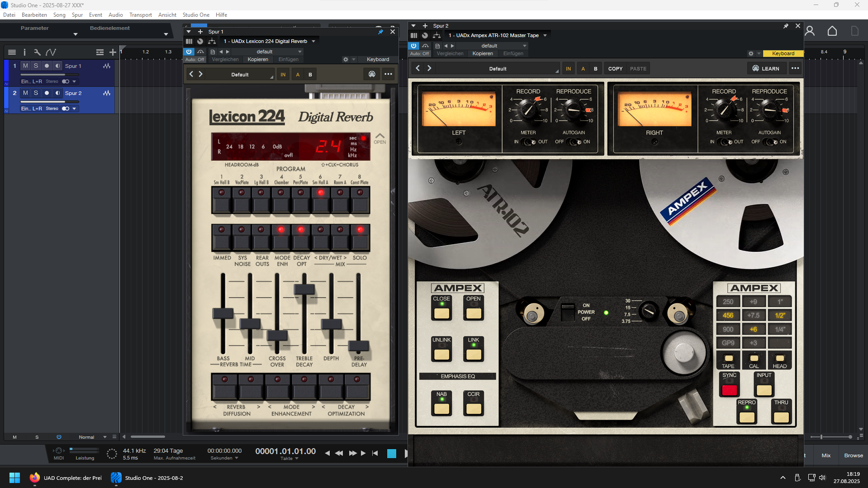
Task: Open the Browse panel
Action: tap(854, 455)
